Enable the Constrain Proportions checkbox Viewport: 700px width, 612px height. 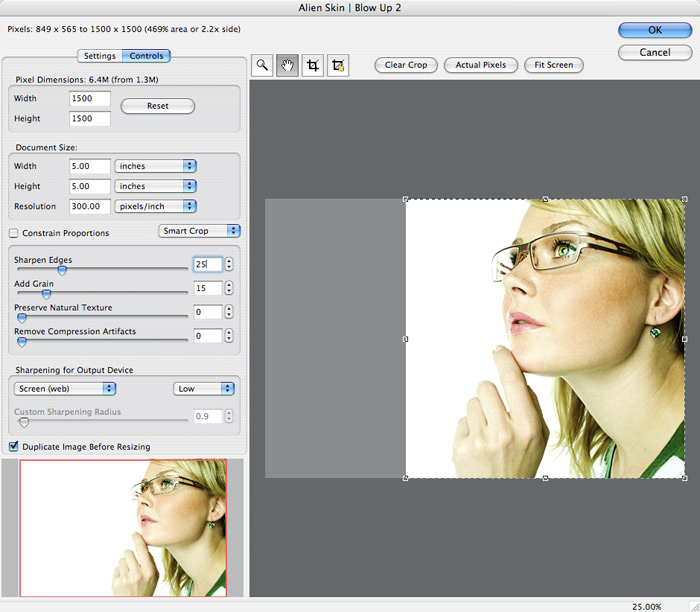[13, 233]
